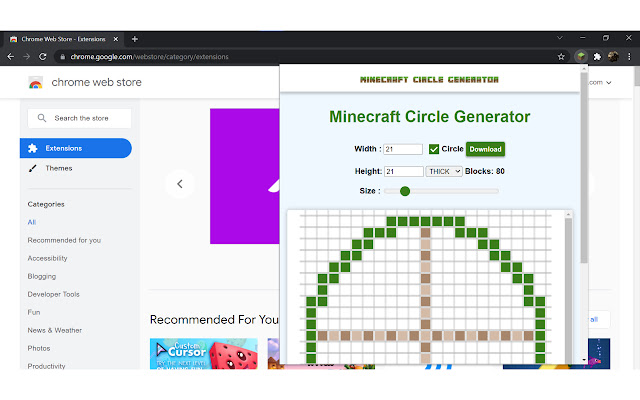Click the Chrome Web Store tab
The image size is (640, 400).
tap(64, 39)
